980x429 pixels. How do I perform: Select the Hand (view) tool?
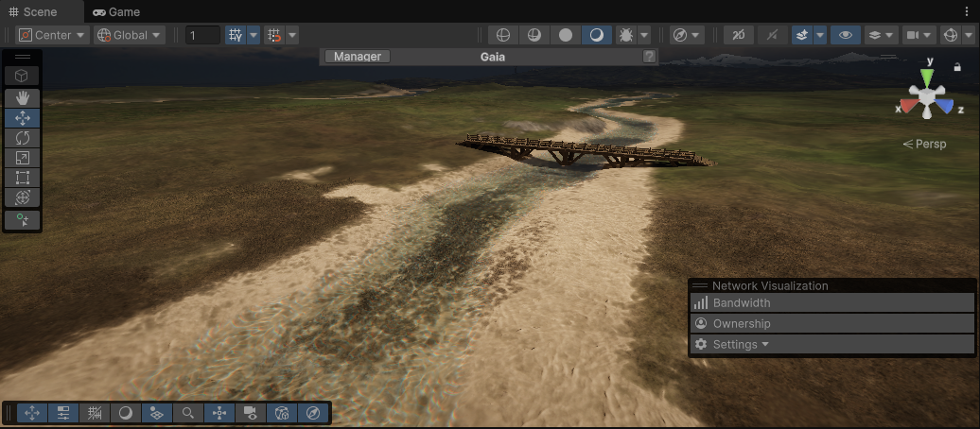[x=22, y=97]
